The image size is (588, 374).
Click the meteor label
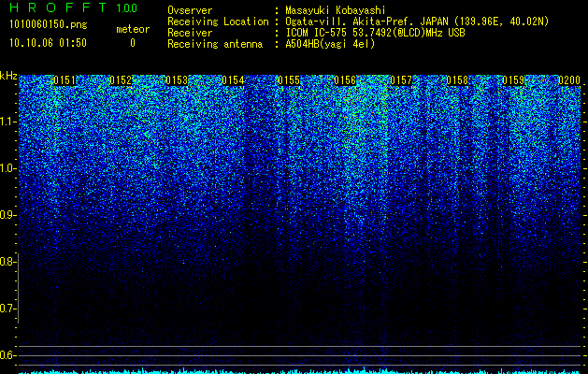pyautogui.click(x=133, y=29)
